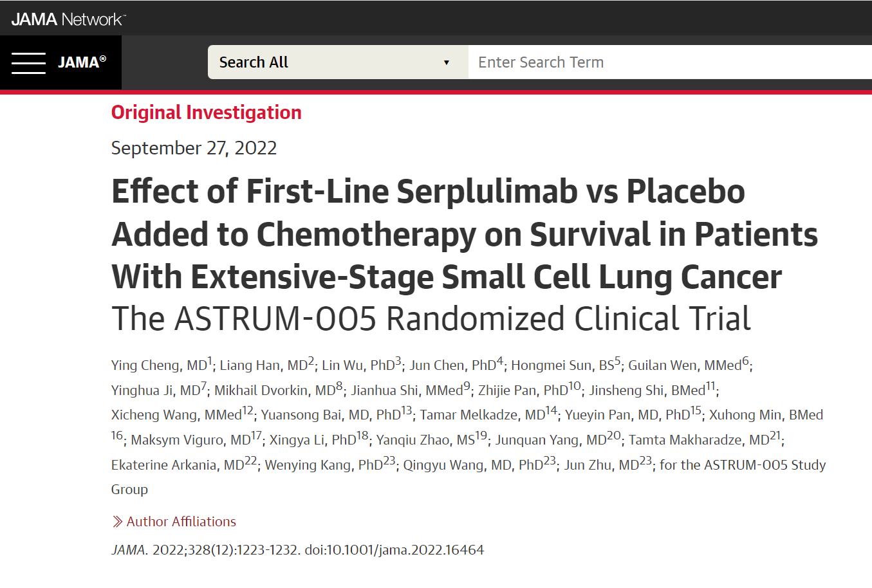Click author Ying Cheng, MD
The image size is (872, 588).
pyautogui.click(x=158, y=365)
